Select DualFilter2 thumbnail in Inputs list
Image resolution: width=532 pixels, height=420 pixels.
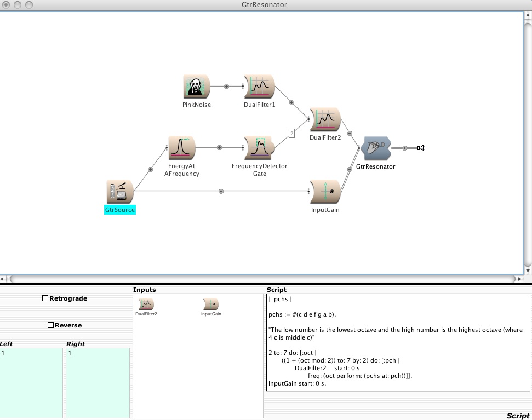click(x=146, y=304)
